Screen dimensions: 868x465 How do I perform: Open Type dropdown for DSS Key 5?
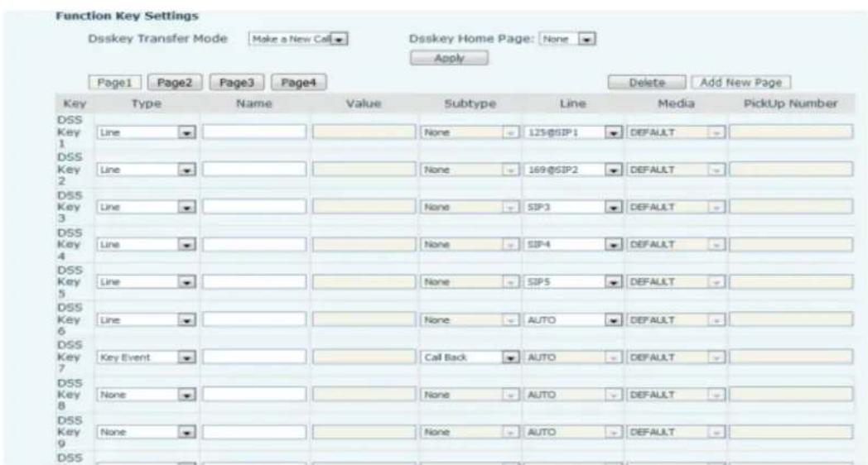coord(146,282)
